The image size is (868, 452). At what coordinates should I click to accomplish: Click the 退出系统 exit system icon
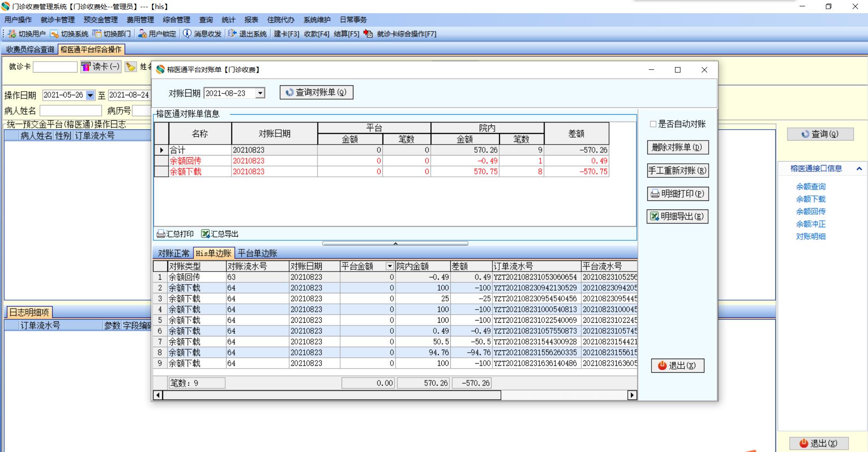(232, 34)
